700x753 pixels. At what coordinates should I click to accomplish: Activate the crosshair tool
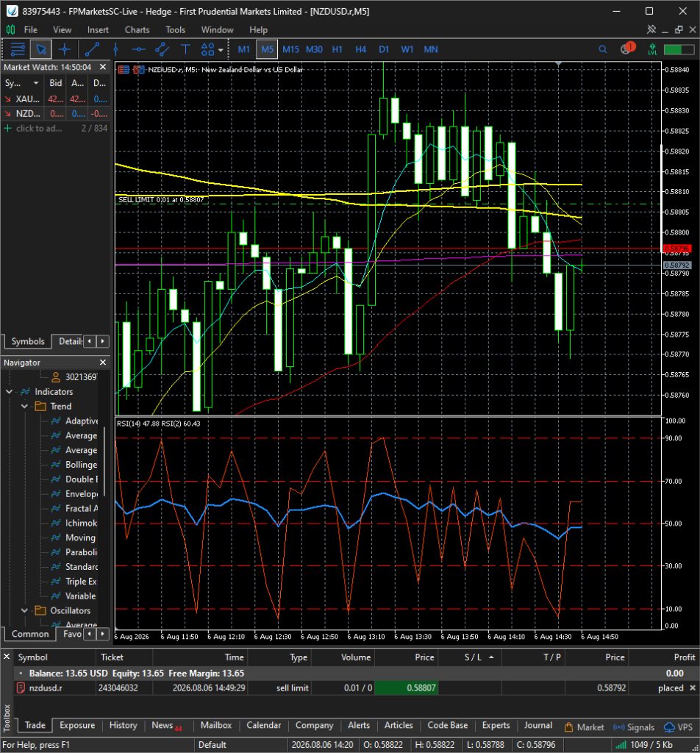click(x=64, y=49)
